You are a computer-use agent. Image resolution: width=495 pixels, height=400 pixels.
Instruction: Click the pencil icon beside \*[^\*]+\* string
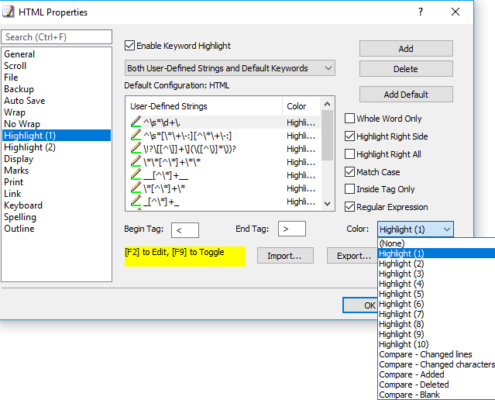(x=136, y=188)
